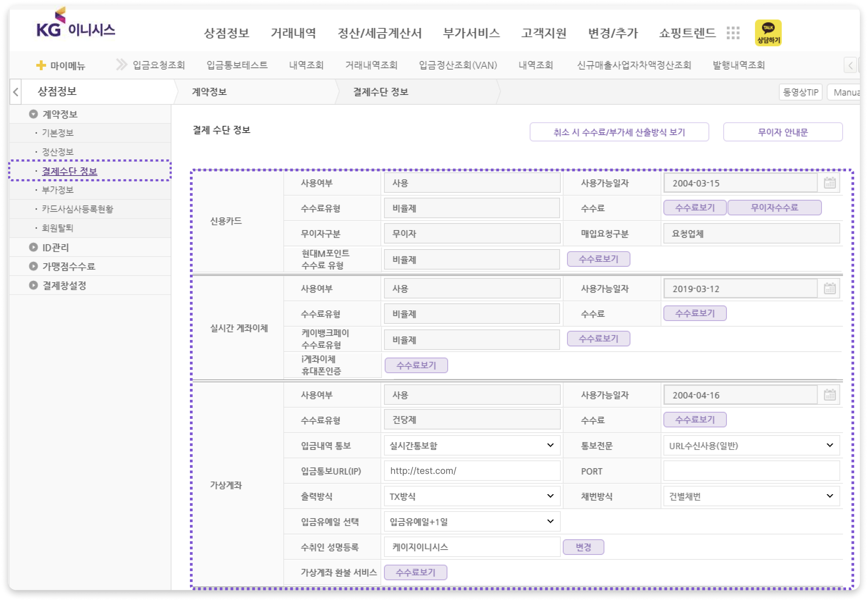Open 신규매출사업자차액정산조회 shortcut link

click(634, 65)
